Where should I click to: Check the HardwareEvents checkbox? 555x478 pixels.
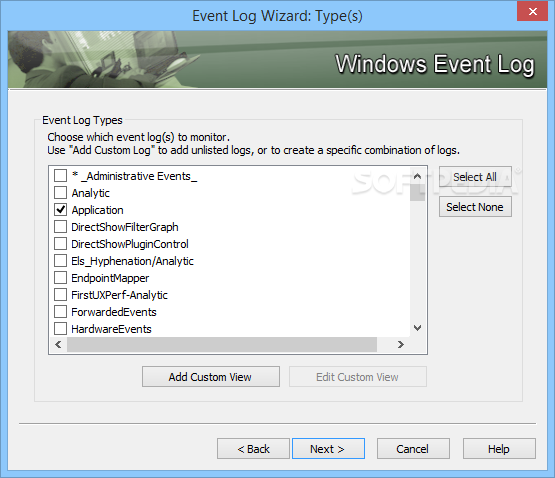coord(61,328)
